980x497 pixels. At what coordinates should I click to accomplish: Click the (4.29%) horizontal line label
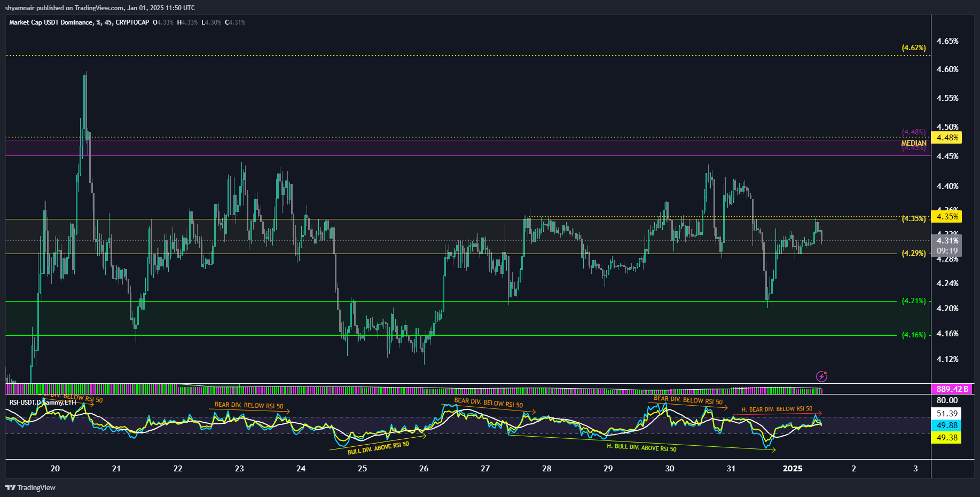point(914,254)
